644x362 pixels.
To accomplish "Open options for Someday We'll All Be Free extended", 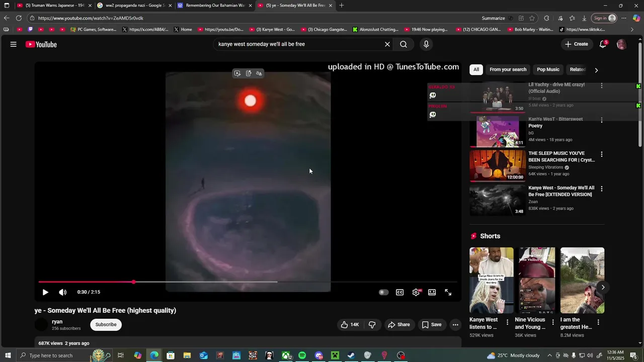I will 601,189.
